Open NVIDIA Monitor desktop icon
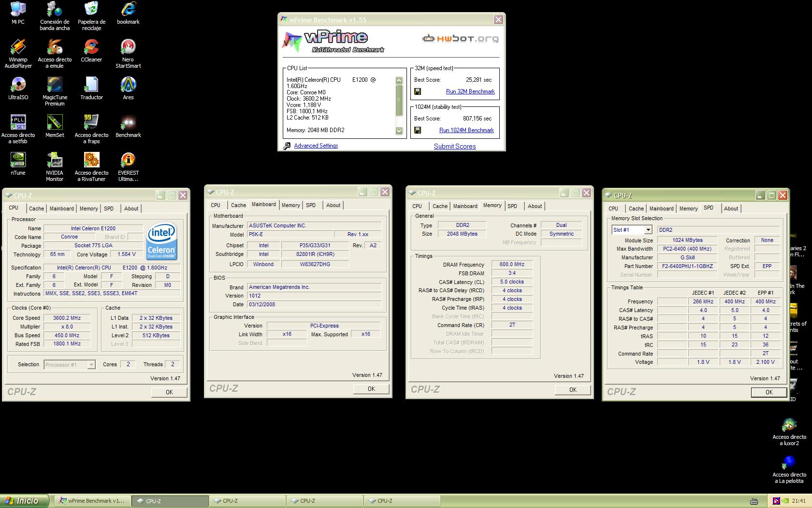 point(55,167)
